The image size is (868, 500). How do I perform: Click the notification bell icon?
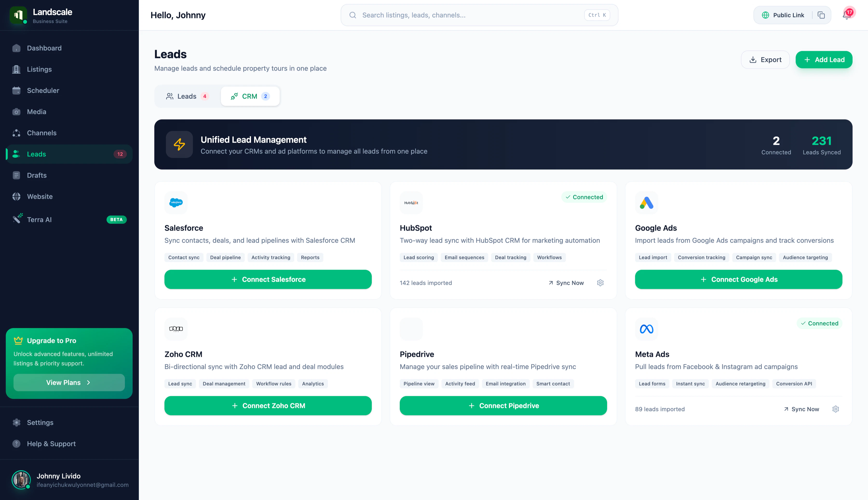(847, 15)
